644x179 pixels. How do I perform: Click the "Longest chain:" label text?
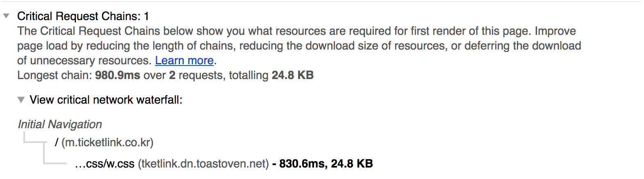(55, 75)
